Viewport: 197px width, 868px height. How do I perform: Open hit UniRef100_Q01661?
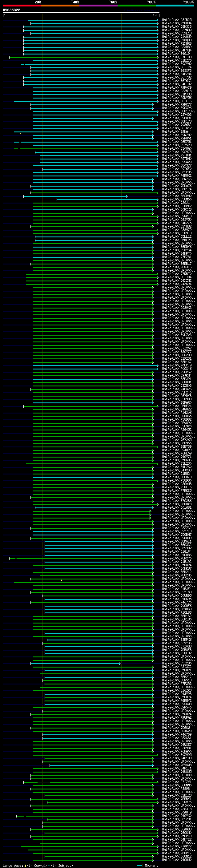(x=177, y=507)
